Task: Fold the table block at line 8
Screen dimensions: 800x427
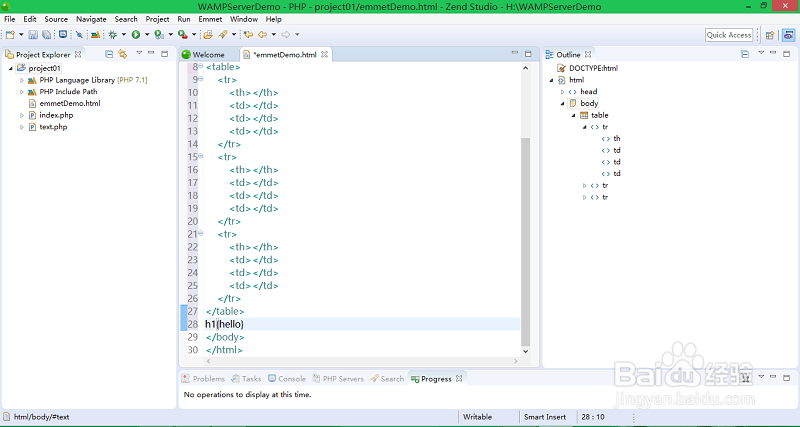Action: [x=201, y=66]
